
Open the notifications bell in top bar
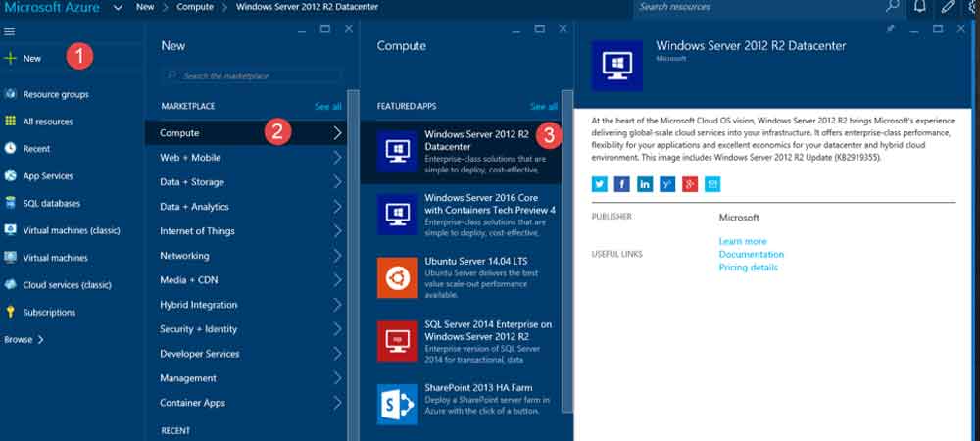pyautogui.click(x=919, y=7)
